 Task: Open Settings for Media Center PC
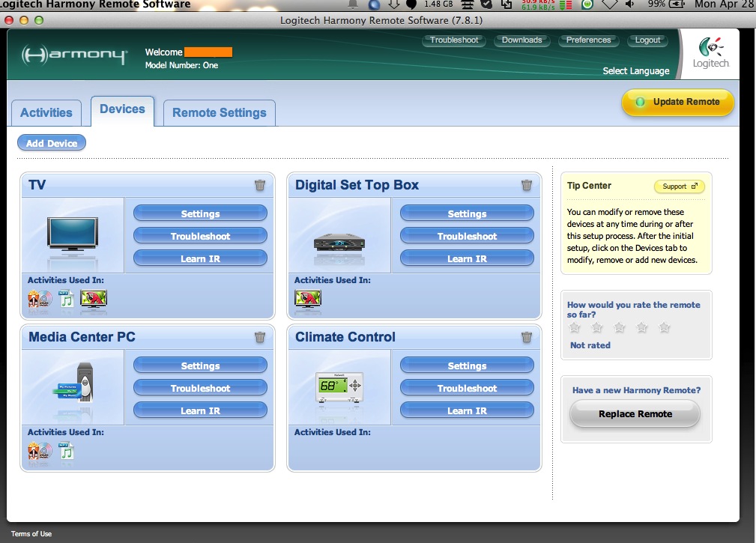pos(200,365)
